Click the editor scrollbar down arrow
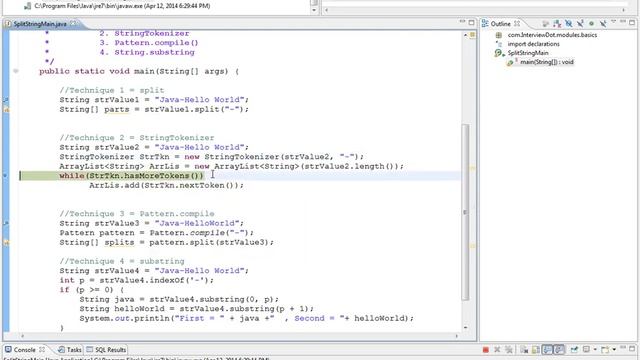This screenshot has height=360, width=640. [x=465, y=327]
